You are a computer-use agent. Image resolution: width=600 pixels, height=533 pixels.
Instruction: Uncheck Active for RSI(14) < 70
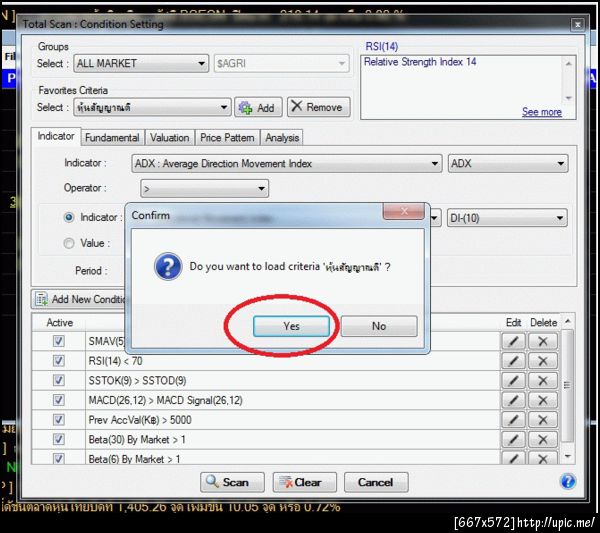pyautogui.click(x=59, y=360)
